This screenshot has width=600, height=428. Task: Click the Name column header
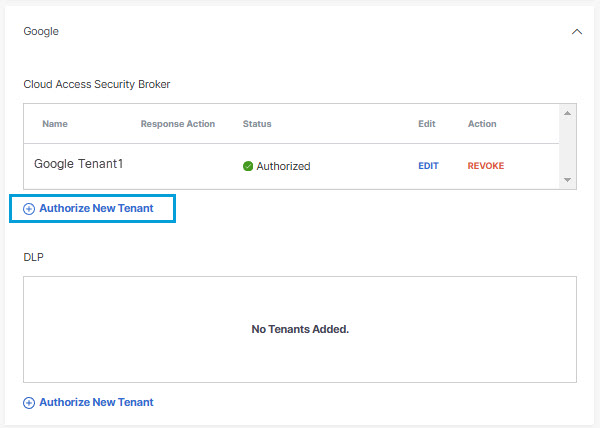click(x=55, y=124)
